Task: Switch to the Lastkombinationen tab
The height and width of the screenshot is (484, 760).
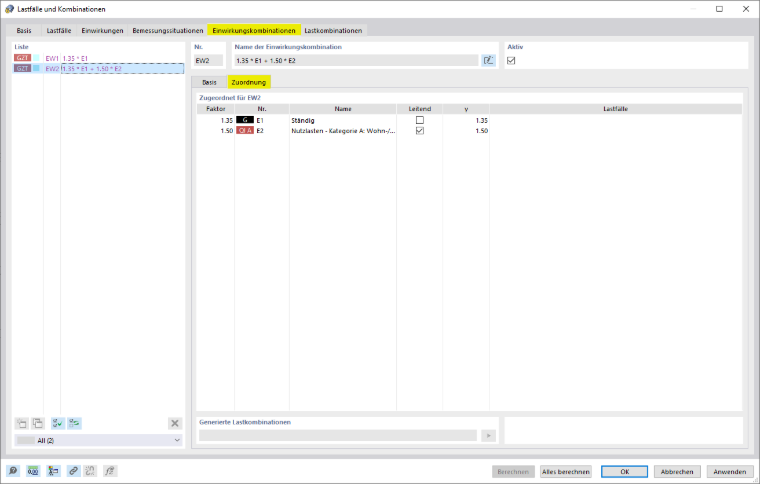Action: coord(333,31)
